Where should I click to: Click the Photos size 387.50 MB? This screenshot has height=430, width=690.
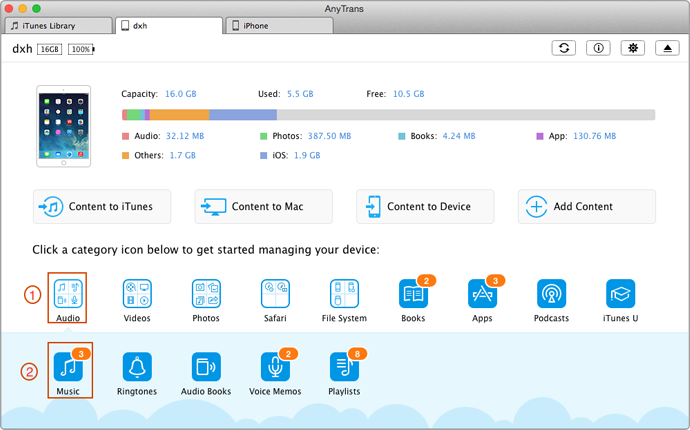329,136
